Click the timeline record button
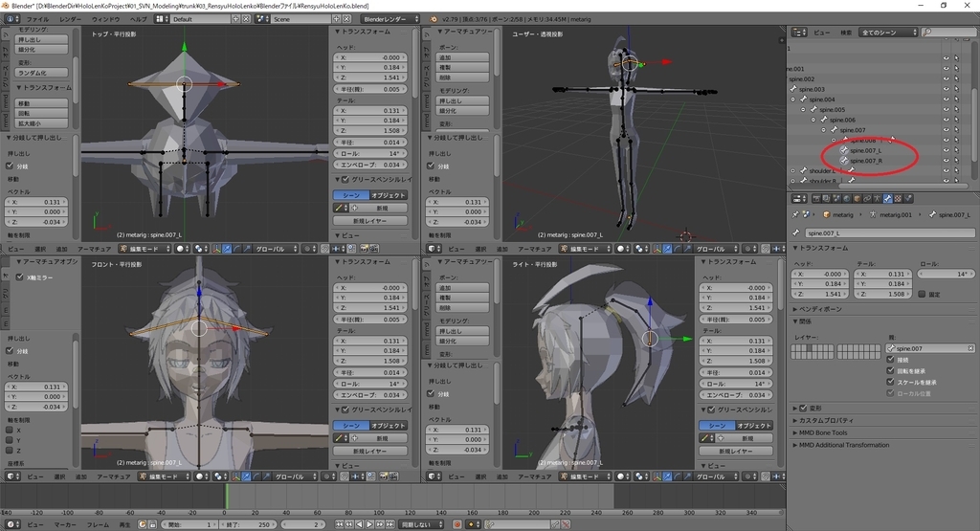980x531 pixels. click(x=457, y=524)
